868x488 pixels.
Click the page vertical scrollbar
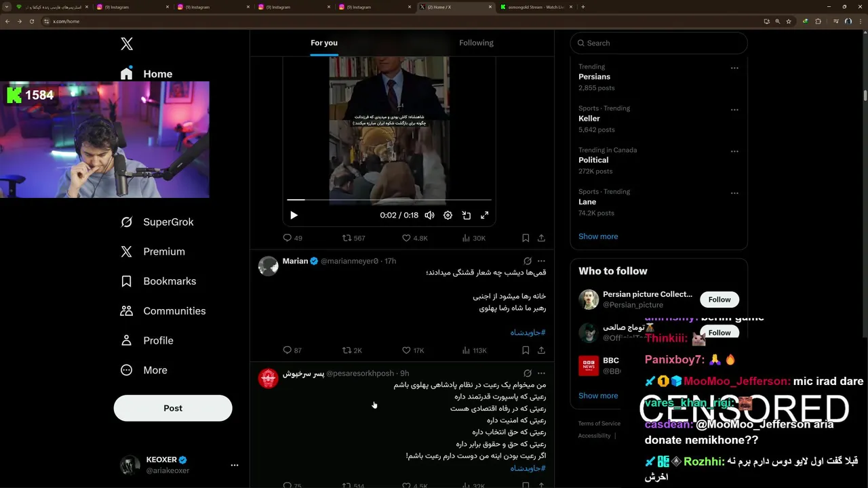[865, 95]
